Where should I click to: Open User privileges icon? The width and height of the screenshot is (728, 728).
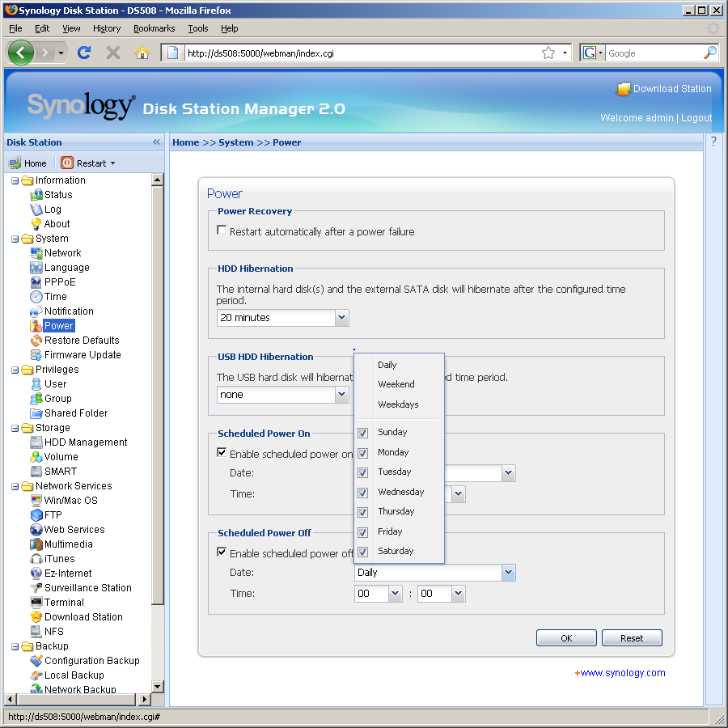pos(36,384)
